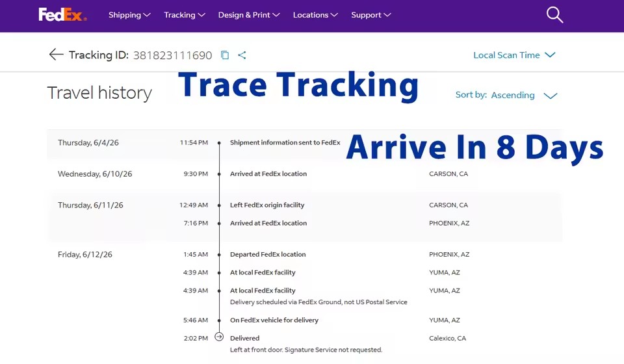Click Left at front door note

tap(306, 350)
